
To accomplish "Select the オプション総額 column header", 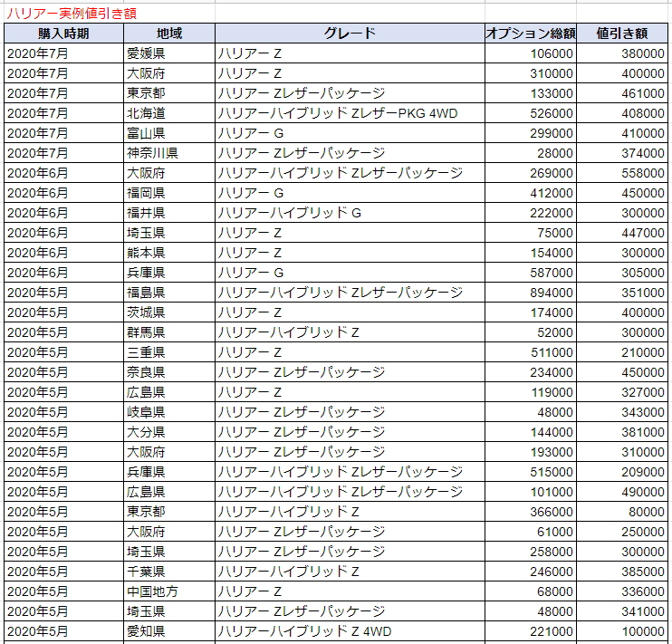I will coord(531,34).
